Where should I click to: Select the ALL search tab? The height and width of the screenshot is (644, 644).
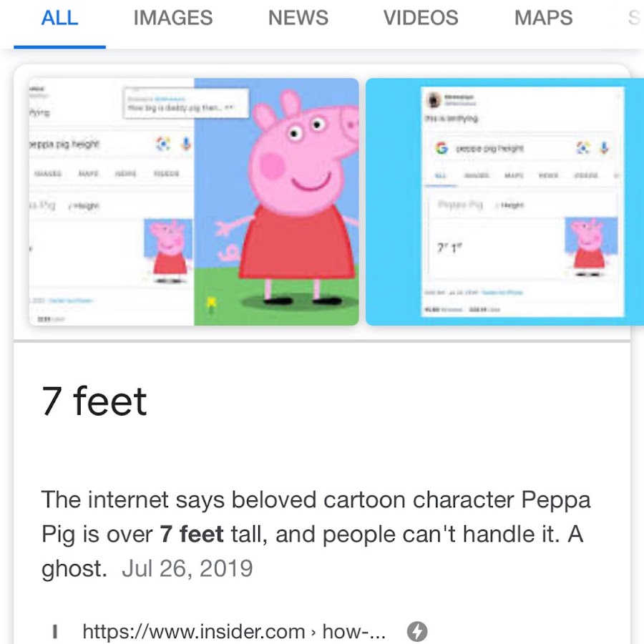coord(59,18)
